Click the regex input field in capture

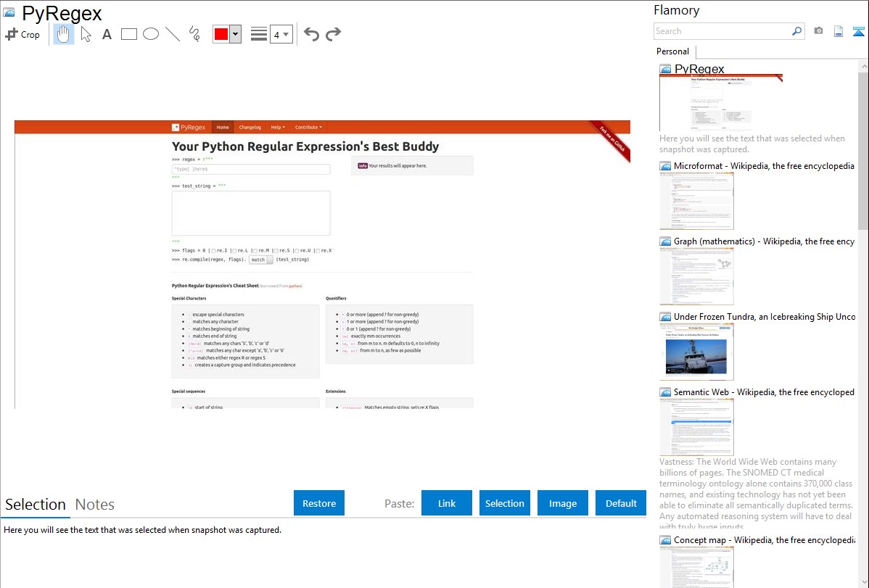[x=251, y=168]
